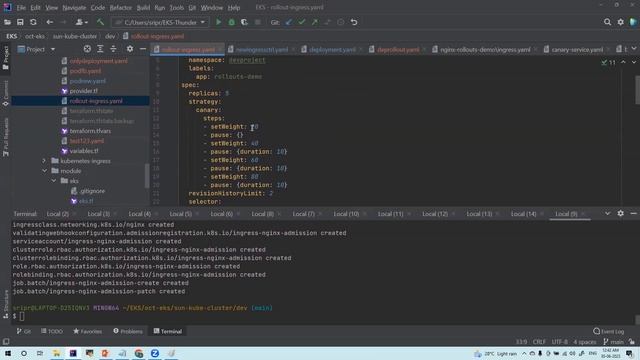Run the current configuration with green play

click(219, 22)
